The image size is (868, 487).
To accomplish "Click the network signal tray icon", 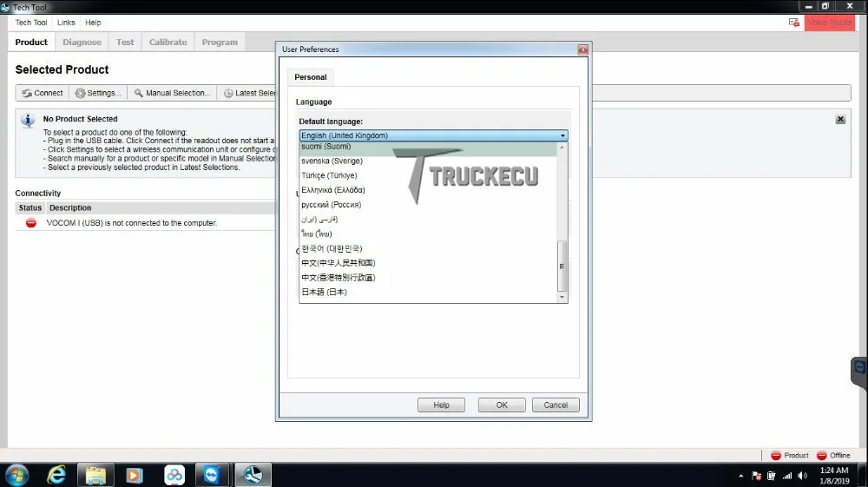I will [x=786, y=476].
